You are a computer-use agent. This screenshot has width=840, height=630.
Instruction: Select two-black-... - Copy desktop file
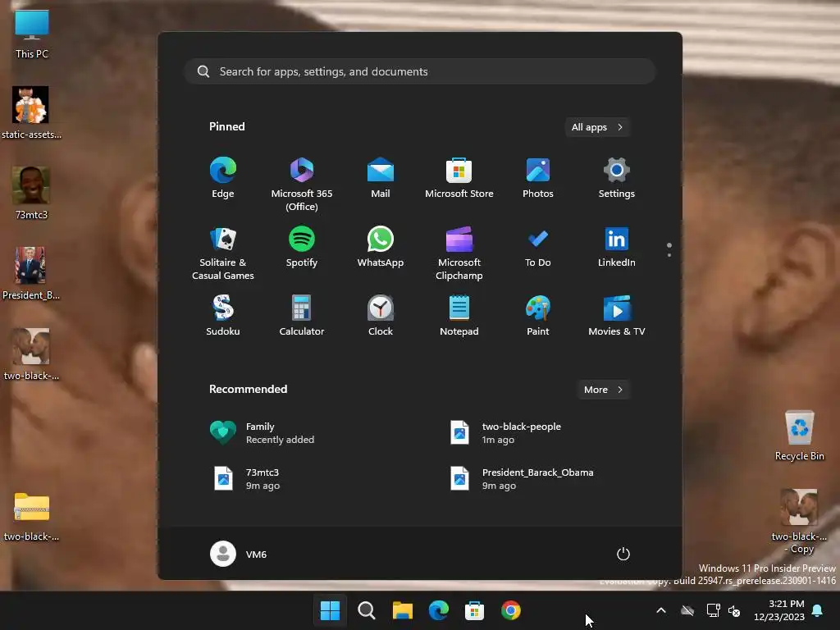[799, 521]
